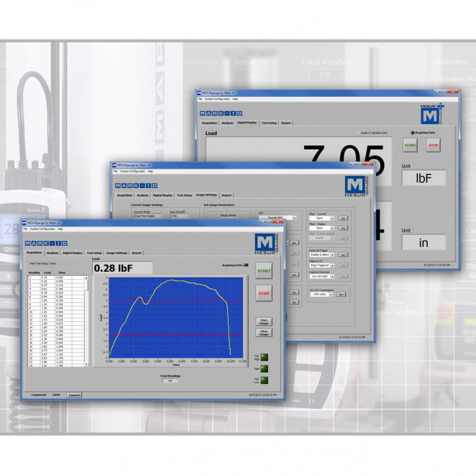Click the MARK-10 logo in the front window
Viewport: 476px width, 476px height.
47,243
